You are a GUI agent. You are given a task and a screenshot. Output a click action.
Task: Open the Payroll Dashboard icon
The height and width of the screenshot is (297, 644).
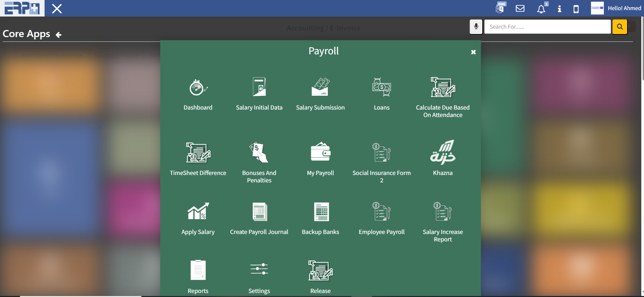tap(198, 88)
